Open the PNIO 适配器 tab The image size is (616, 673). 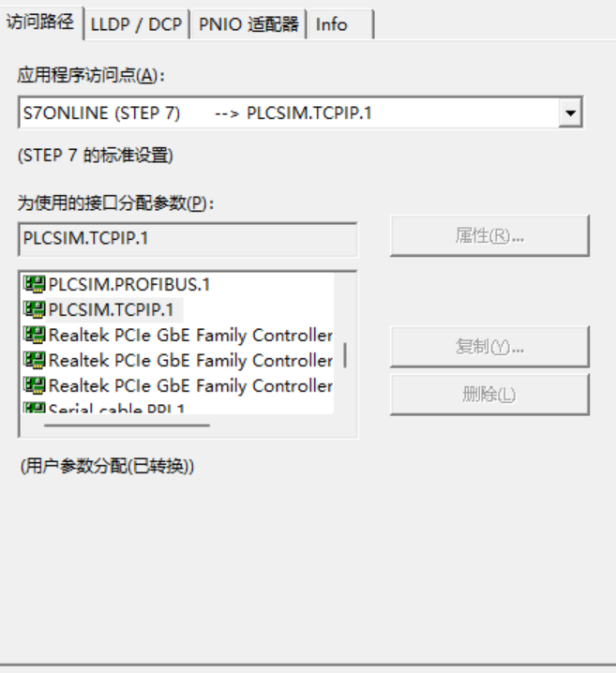point(248,25)
